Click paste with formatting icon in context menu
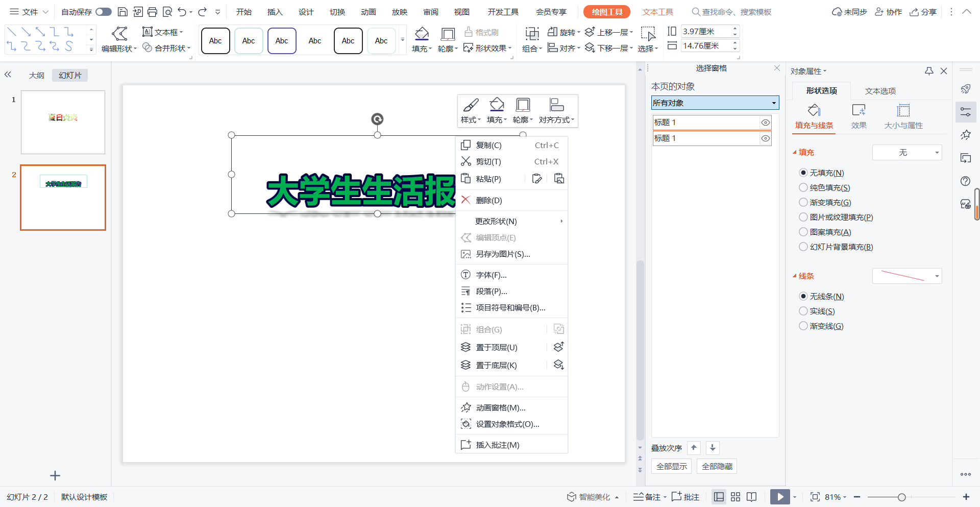 [x=537, y=179]
